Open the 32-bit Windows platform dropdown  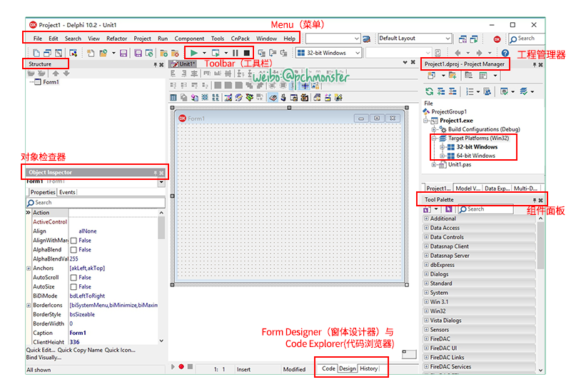(358, 53)
